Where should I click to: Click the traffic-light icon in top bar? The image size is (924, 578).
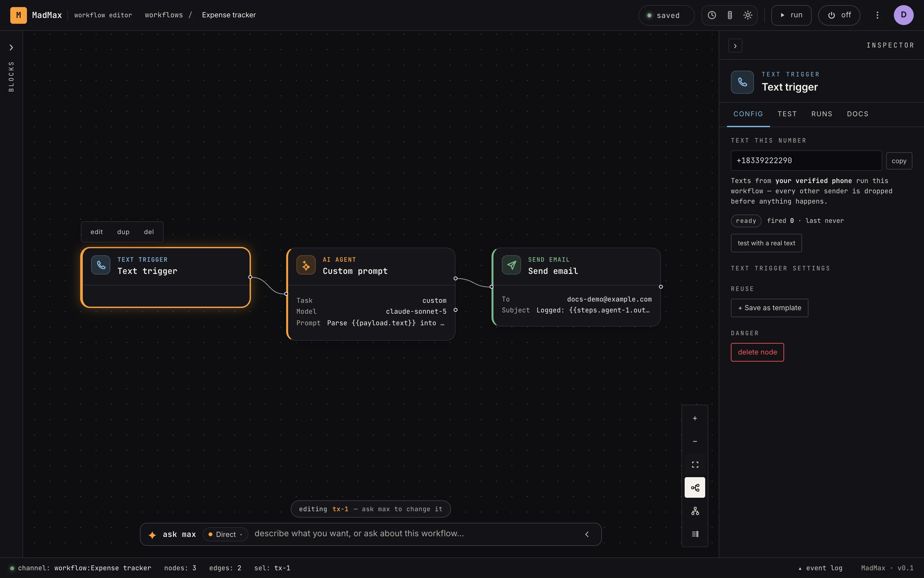[730, 15]
